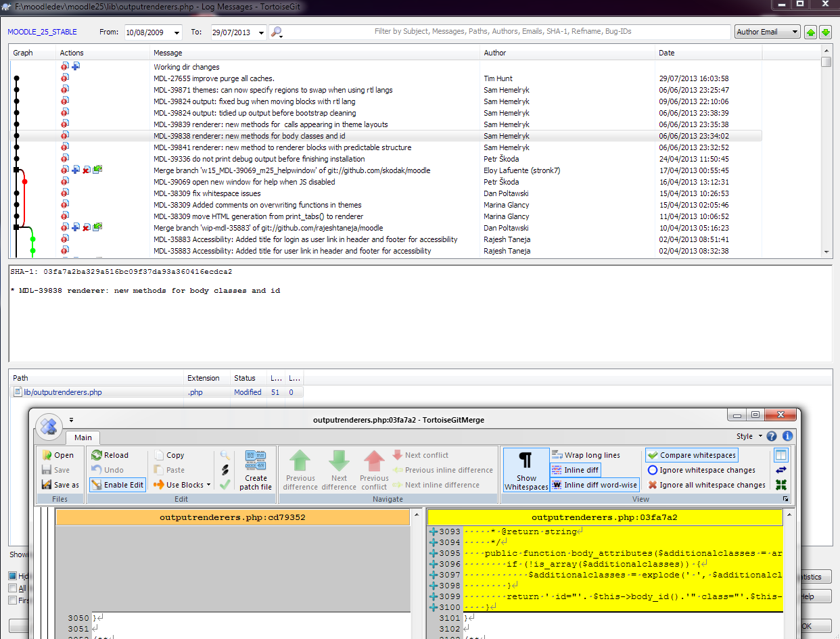Select commit MDL-27655 improve purge all caches
Screen dimensions: 840x639
click(386, 78)
